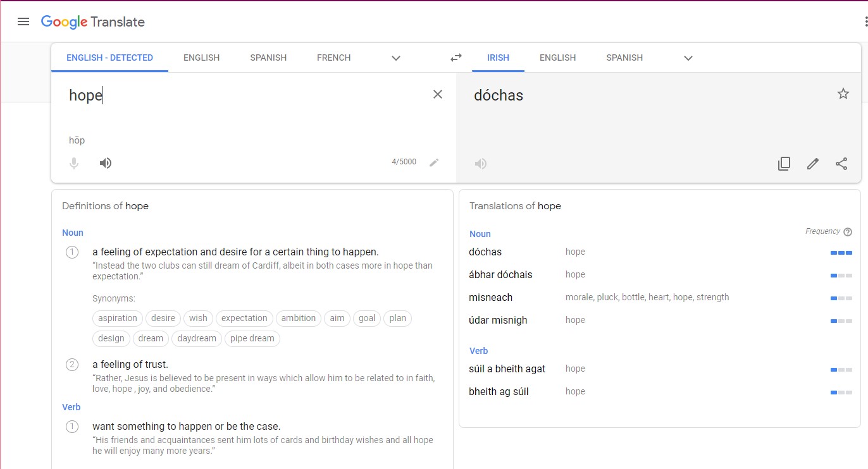Copy the translation to clipboard
Viewport: 868px width, 469px height.
pos(784,164)
